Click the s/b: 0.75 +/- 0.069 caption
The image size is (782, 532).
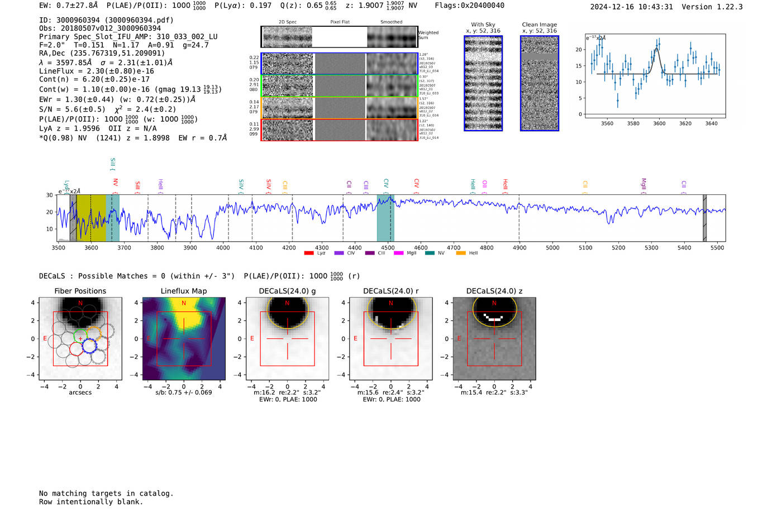coord(184,392)
